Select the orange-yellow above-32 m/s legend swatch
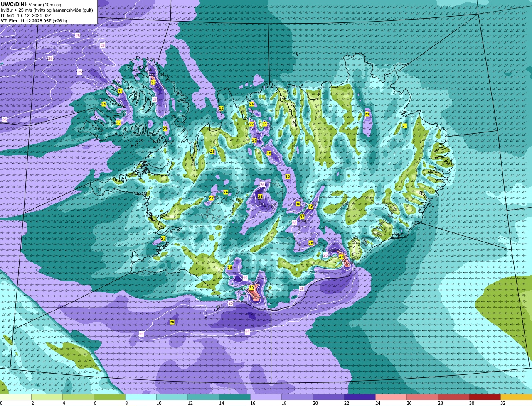 (x=517, y=397)
